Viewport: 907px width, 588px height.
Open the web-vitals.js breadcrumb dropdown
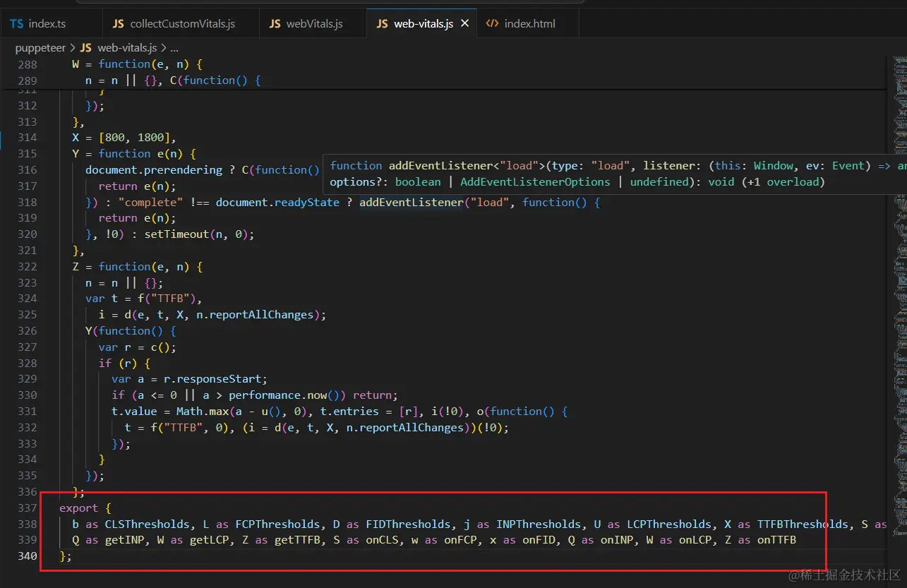coord(127,48)
